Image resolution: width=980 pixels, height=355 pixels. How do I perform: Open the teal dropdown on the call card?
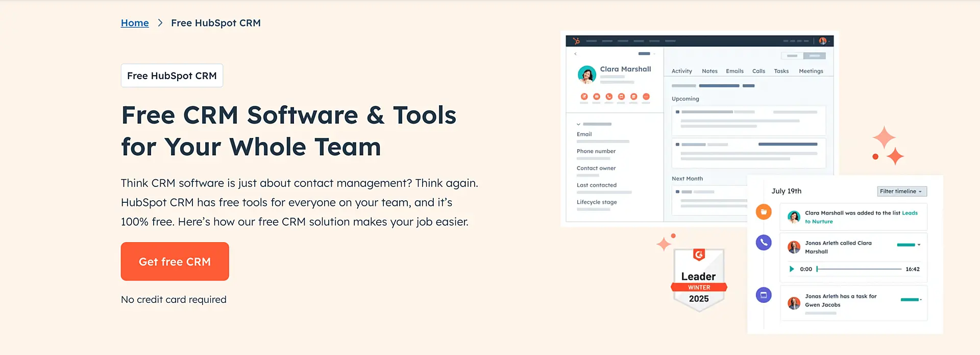click(x=909, y=245)
